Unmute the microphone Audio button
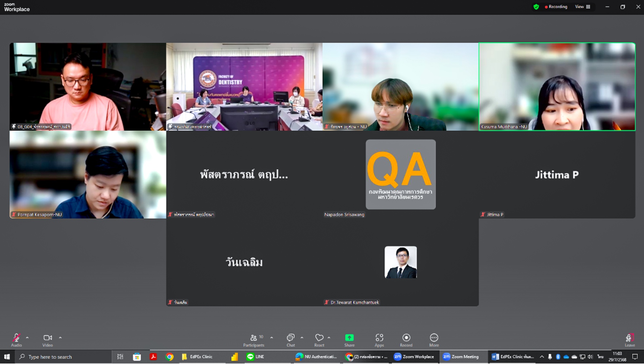Viewport: 644px width, 364px height. 16,338
